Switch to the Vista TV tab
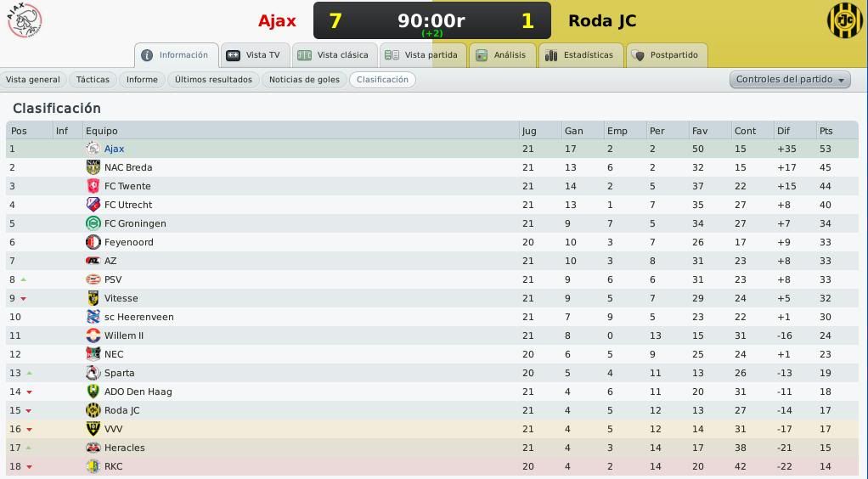Viewport: 868px width, 479px height. coord(255,55)
